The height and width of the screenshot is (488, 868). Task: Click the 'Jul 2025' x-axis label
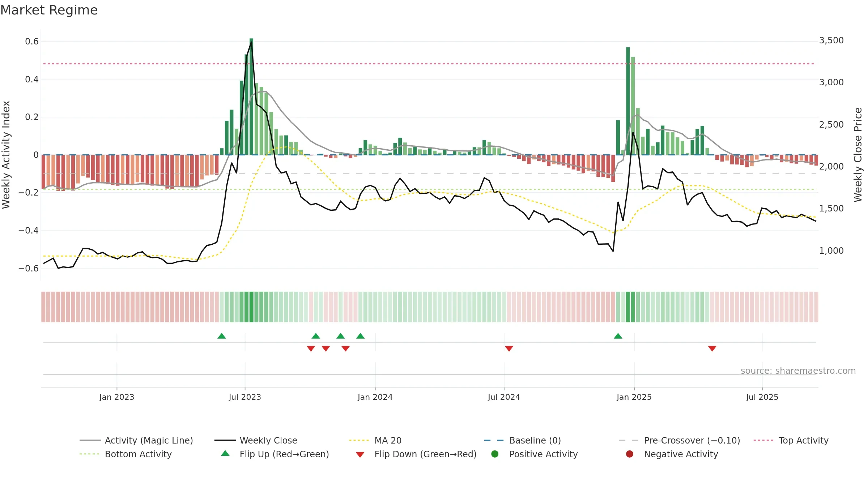pos(762,397)
